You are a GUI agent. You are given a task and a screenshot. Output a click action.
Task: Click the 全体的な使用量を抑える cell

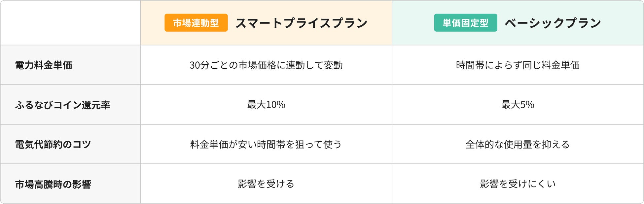[518, 144]
